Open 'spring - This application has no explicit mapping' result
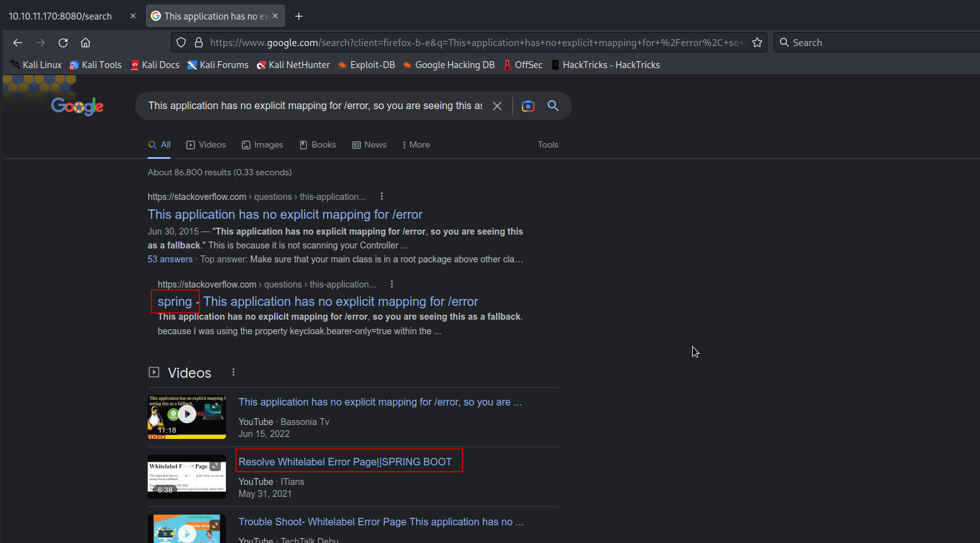Image resolution: width=980 pixels, height=543 pixels. coord(318,301)
